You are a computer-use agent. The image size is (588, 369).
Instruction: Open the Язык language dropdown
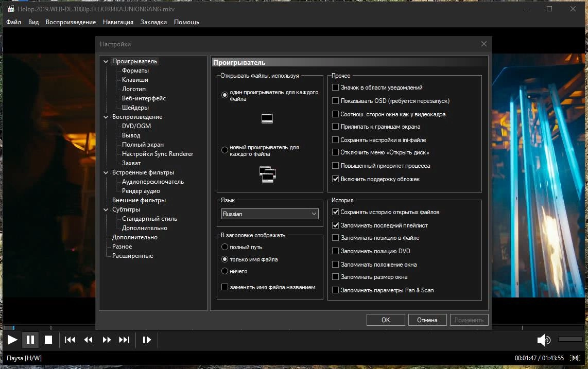click(270, 214)
